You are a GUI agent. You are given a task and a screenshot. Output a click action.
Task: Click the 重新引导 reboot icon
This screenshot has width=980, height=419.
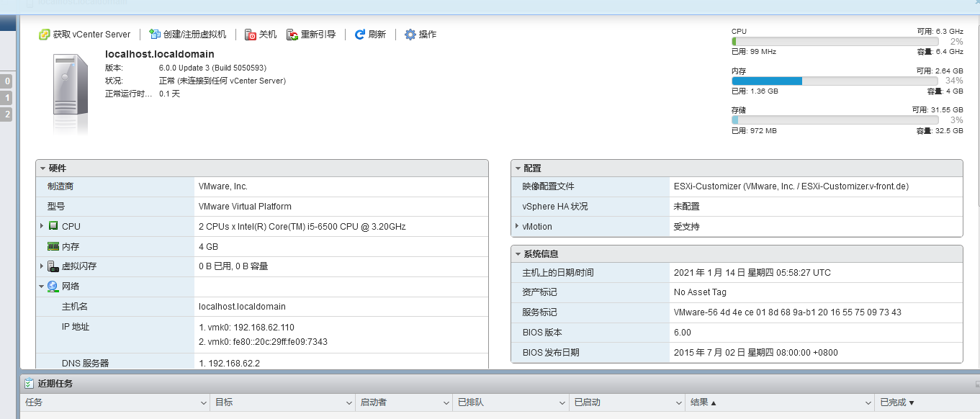point(292,35)
